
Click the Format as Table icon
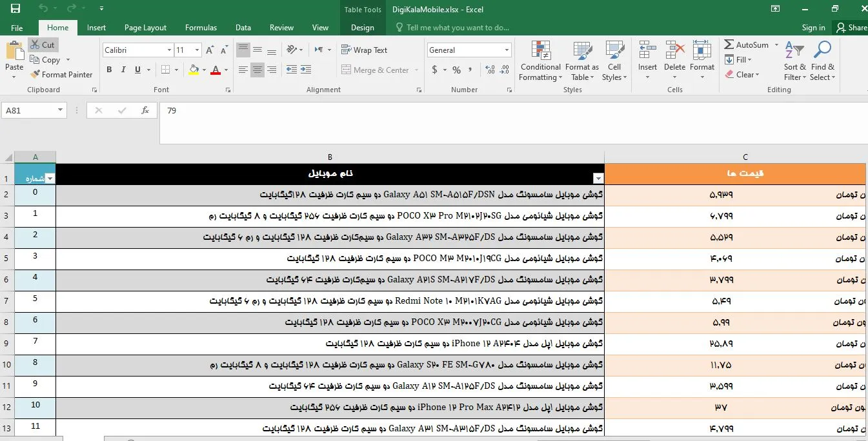click(x=581, y=61)
